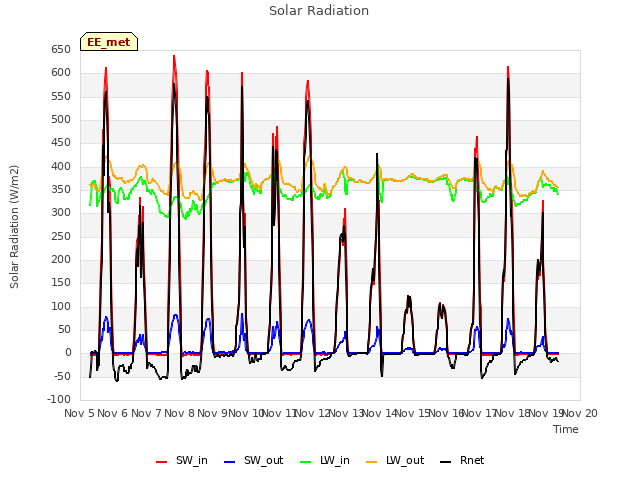The height and width of the screenshot is (480, 640).
Task: Click the black Rnet legend swatch
Action: [x=446, y=462]
